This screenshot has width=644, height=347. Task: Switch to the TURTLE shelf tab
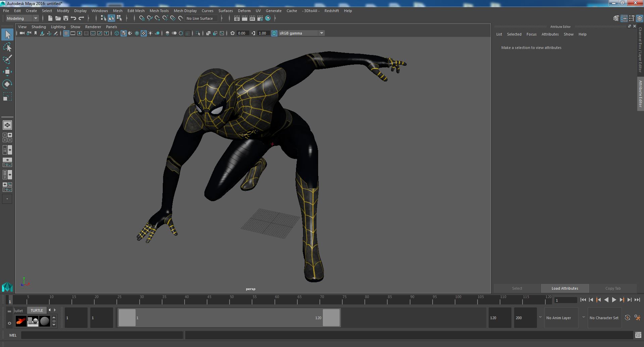tap(37, 310)
